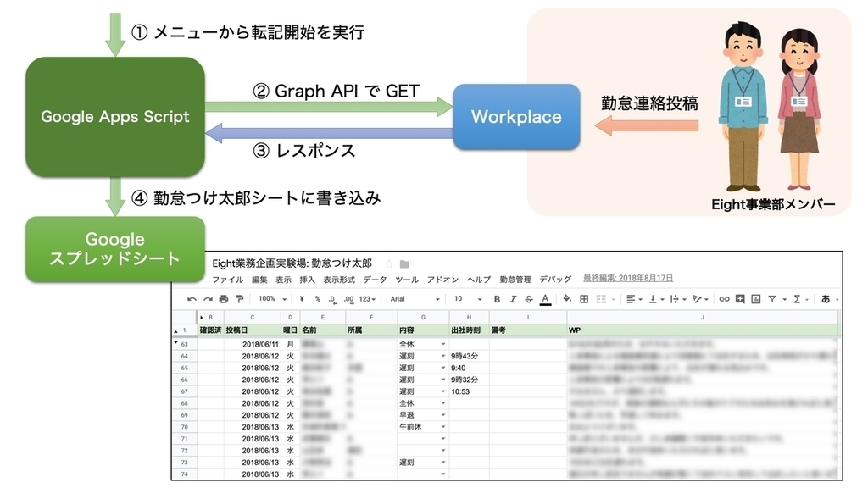868x488 pixels.
Task: Select the WP header cell
Action: tap(702, 330)
